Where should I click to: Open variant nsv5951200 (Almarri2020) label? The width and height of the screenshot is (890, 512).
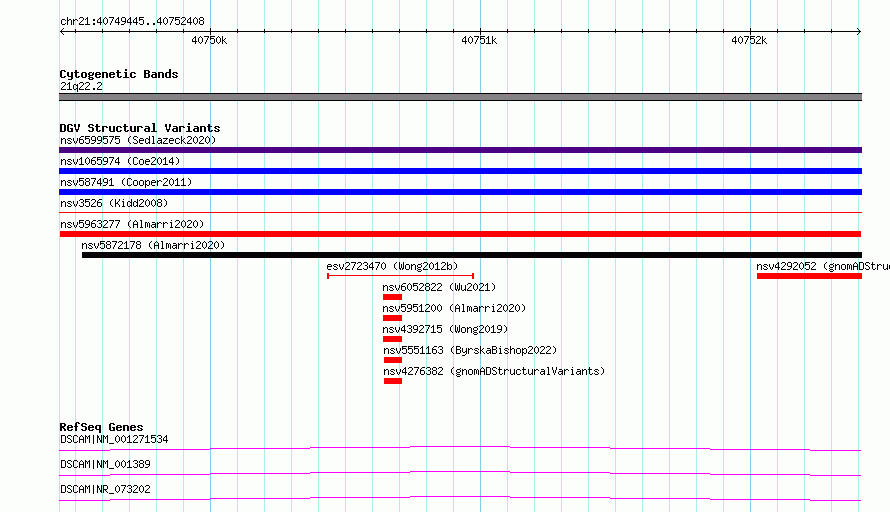tap(454, 308)
